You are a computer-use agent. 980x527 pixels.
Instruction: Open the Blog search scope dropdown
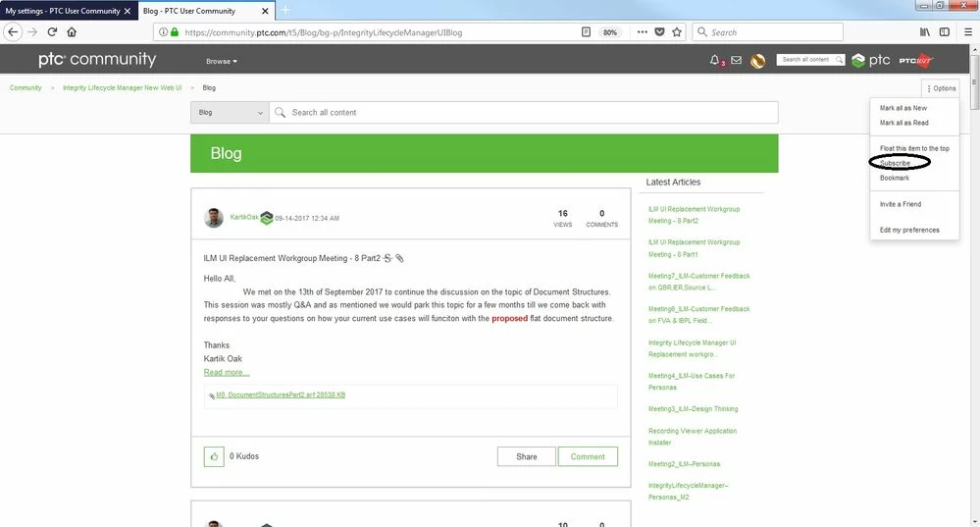tap(230, 113)
